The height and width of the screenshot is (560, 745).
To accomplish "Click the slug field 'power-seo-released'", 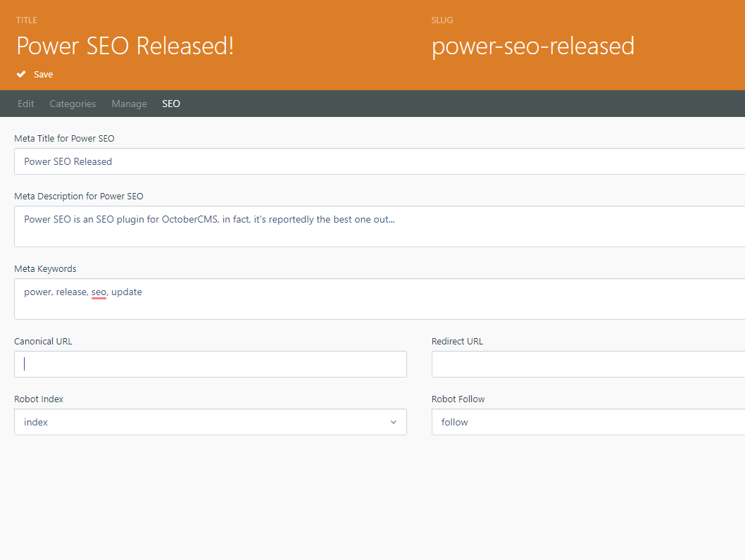I will pyautogui.click(x=533, y=46).
